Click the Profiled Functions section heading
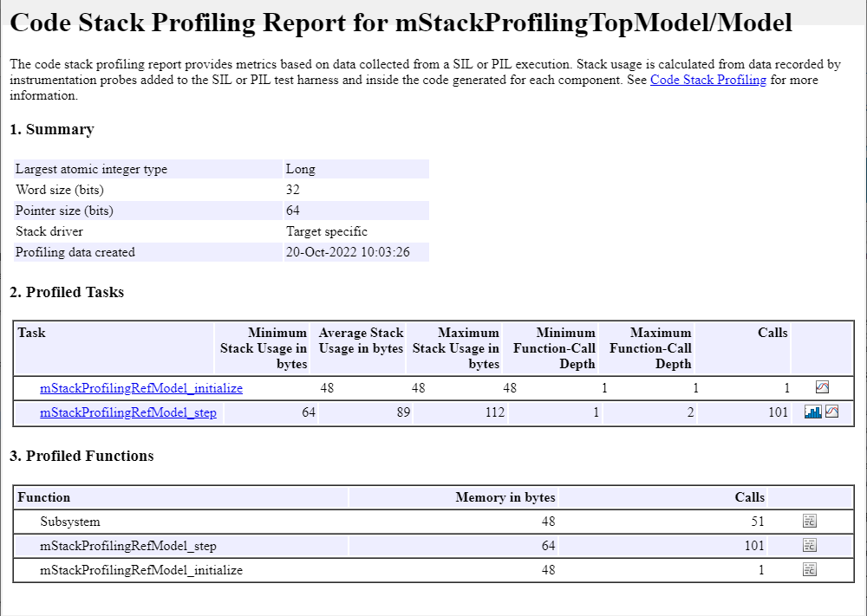 pyautogui.click(x=81, y=457)
